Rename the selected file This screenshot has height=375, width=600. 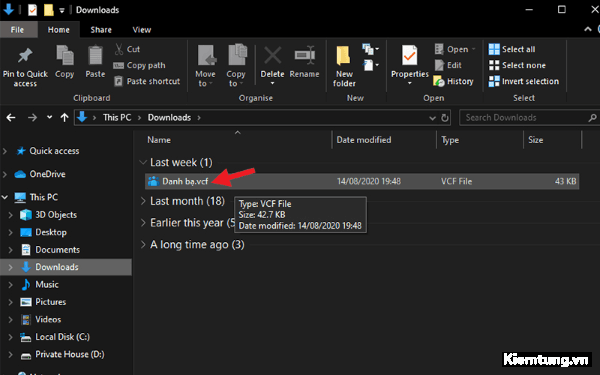coord(304,61)
